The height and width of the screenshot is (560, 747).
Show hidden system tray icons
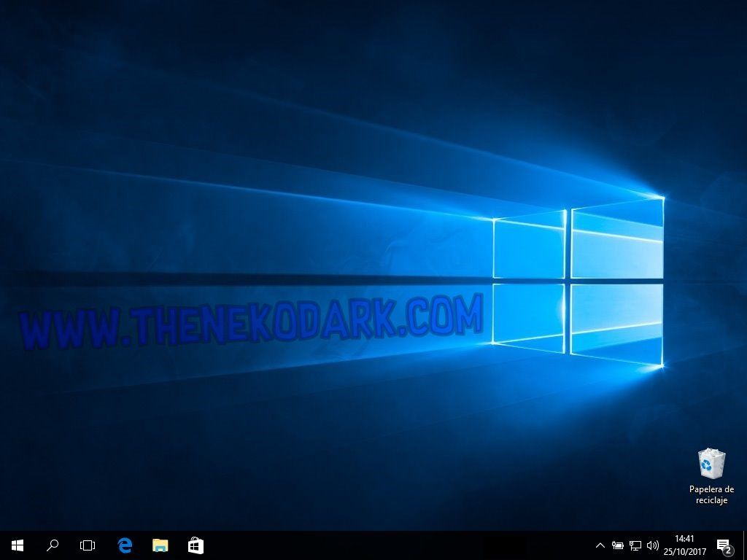tap(600, 545)
